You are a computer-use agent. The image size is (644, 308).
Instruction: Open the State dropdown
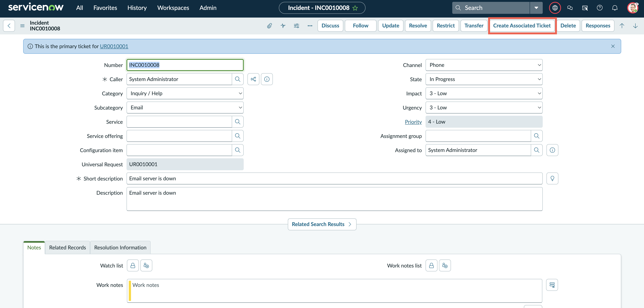484,79
